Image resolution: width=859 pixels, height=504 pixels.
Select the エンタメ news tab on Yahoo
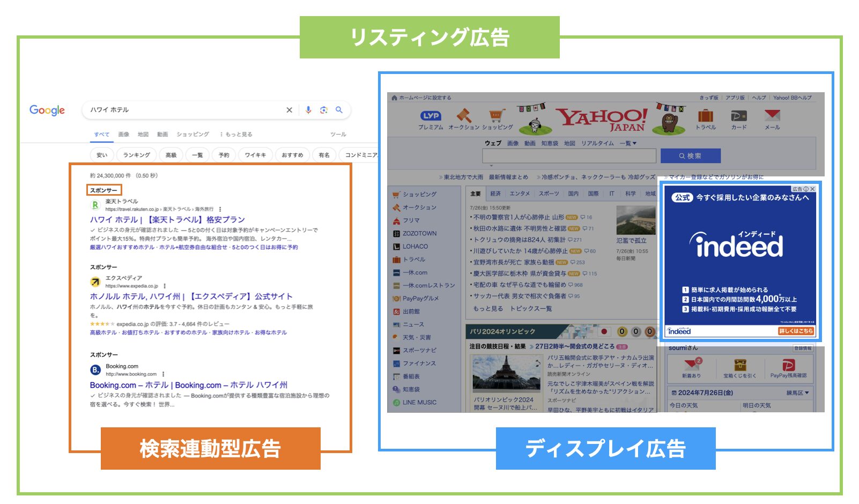pyautogui.click(x=520, y=194)
